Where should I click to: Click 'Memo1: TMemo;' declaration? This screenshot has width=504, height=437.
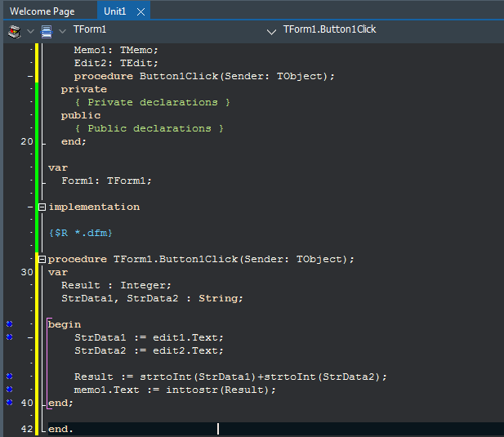pos(116,51)
